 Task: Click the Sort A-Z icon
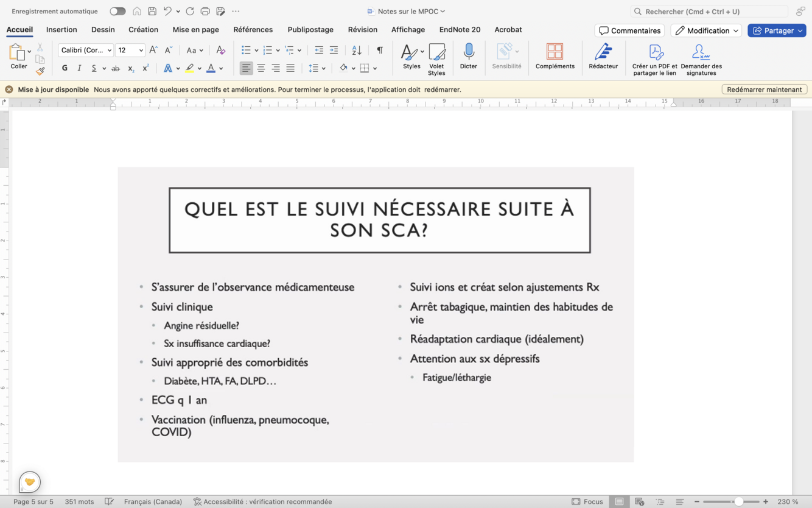click(357, 50)
